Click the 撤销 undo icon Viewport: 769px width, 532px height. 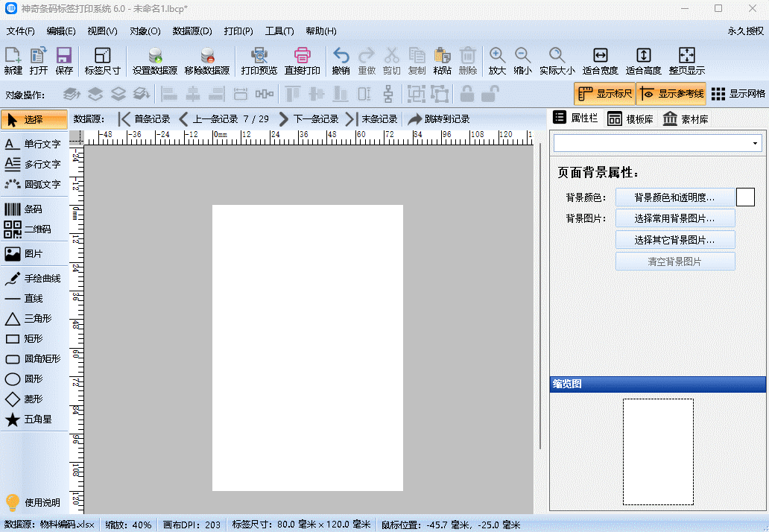pos(341,60)
